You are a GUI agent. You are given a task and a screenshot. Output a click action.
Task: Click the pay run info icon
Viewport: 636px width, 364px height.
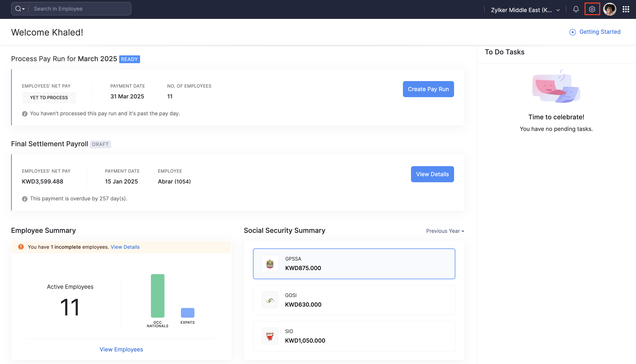tap(25, 114)
